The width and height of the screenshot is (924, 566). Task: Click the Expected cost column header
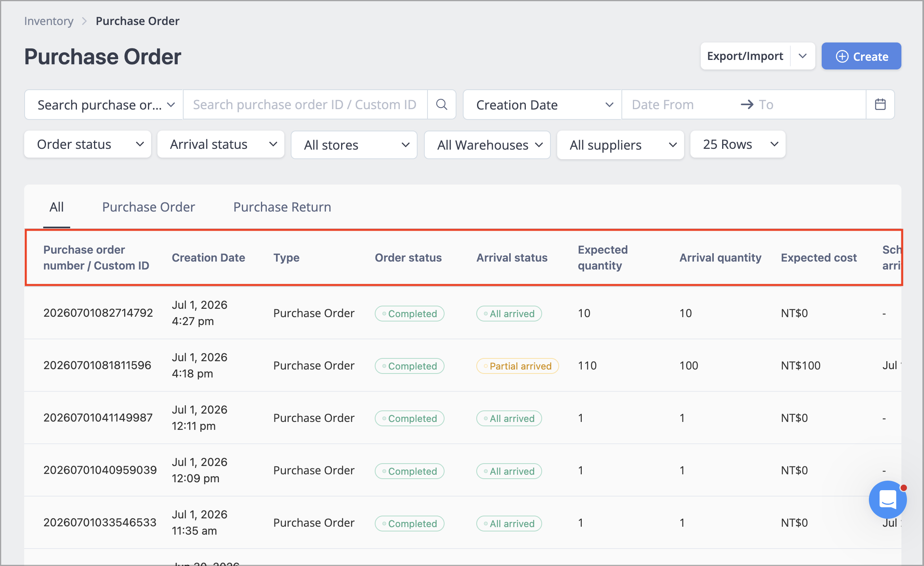click(819, 258)
